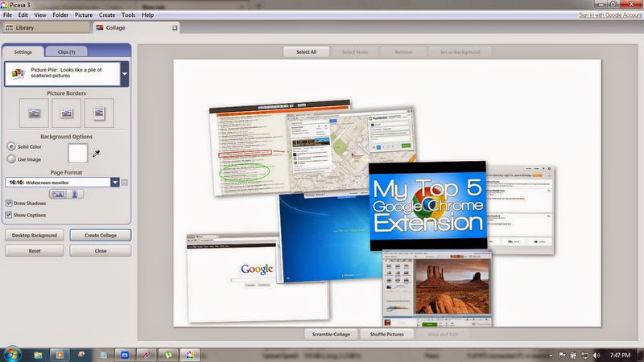Toggle the Draw Shadows checkbox

coord(9,204)
